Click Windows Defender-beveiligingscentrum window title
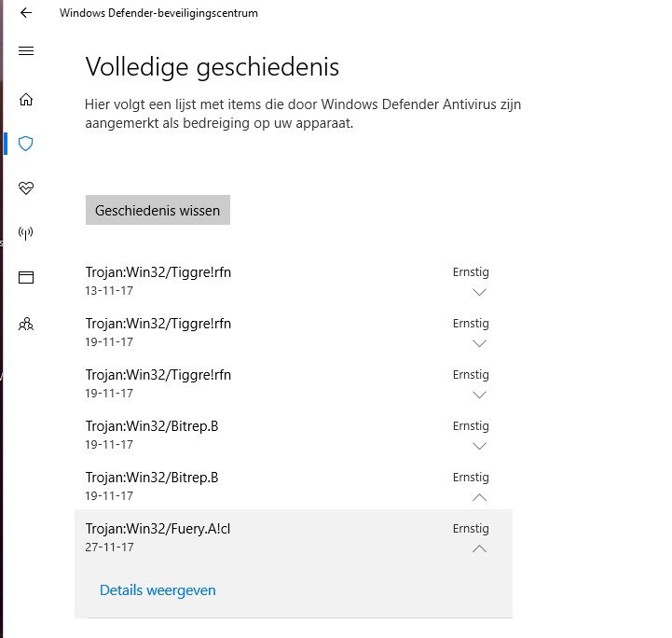This screenshot has width=672, height=638. point(158,13)
